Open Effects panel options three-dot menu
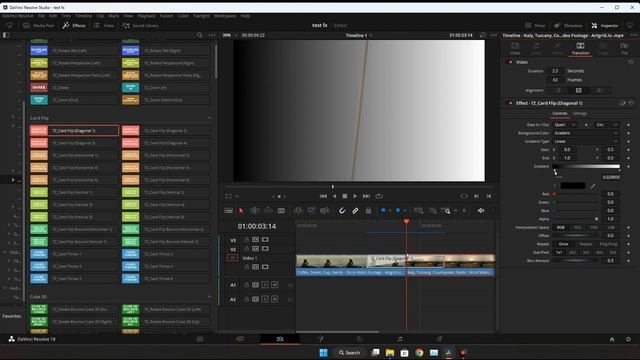 pyautogui.click(x=212, y=35)
